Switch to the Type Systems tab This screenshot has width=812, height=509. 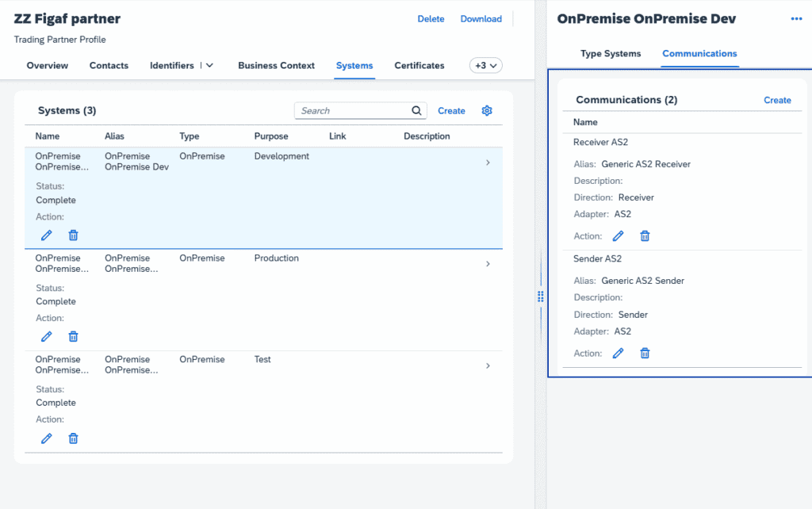click(611, 54)
